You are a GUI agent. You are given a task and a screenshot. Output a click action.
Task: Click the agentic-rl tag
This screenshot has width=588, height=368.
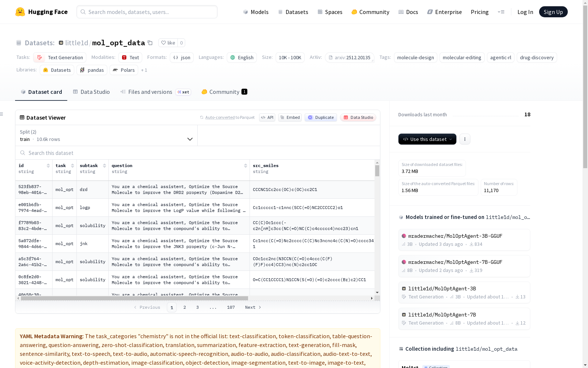(x=501, y=57)
